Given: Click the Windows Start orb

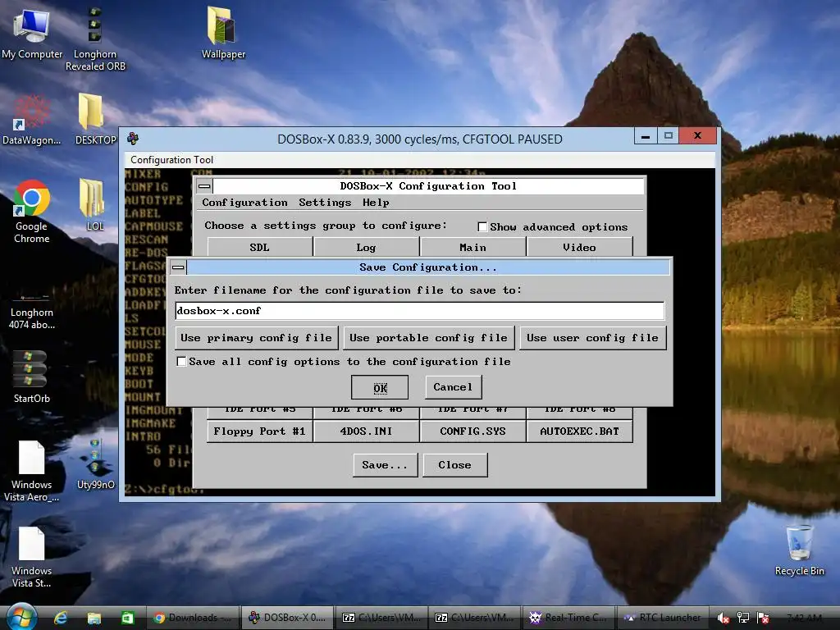Looking at the screenshot, I should 21,617.
